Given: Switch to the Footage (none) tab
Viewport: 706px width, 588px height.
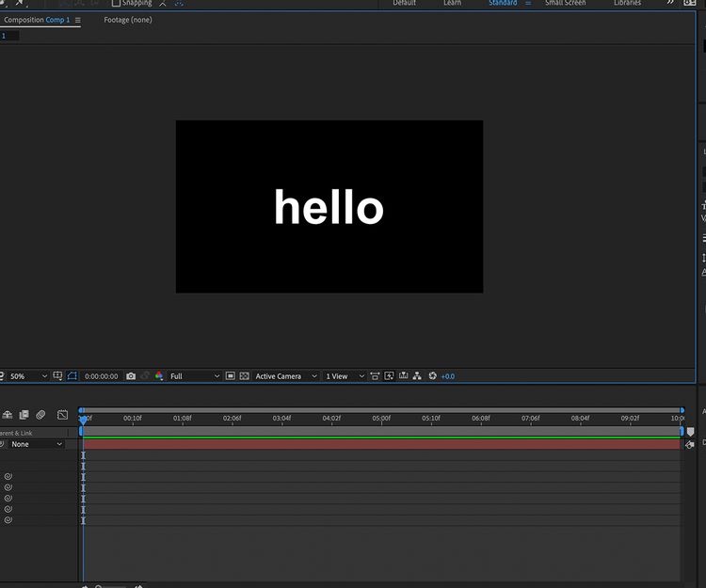Looking at the screenshot, I should click(128, 20).
